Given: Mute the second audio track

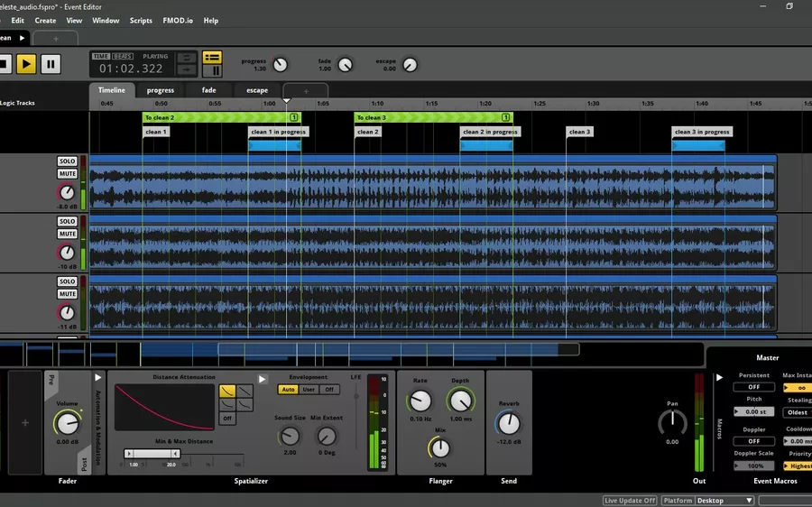Looking at the screenshot, I should (68, 234).
